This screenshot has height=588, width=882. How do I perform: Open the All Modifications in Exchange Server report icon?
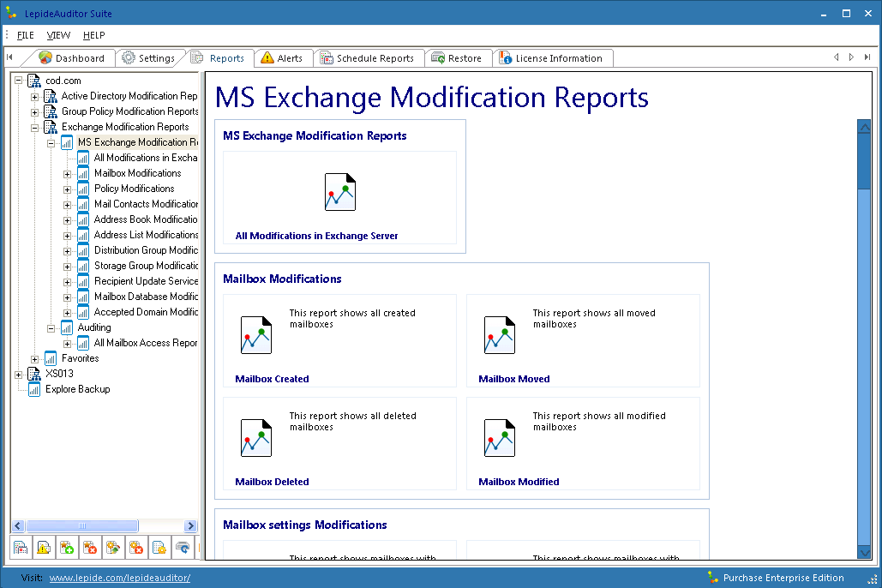point(340,192)
